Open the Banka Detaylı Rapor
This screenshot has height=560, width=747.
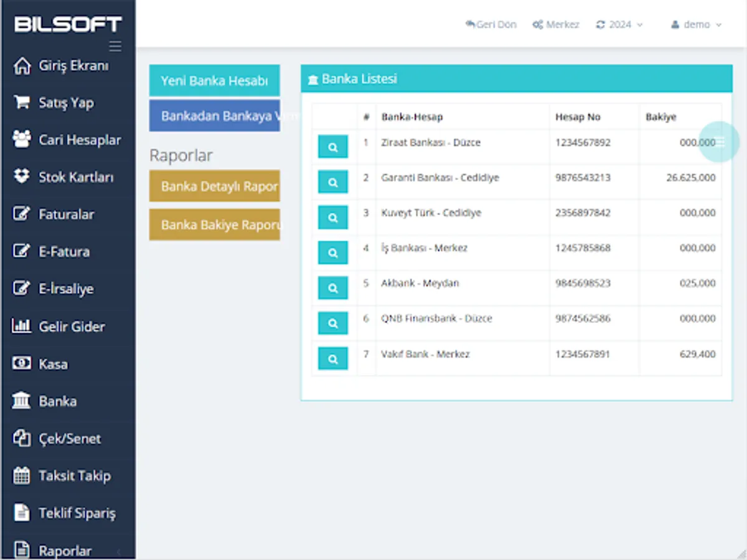pos(214,186)
